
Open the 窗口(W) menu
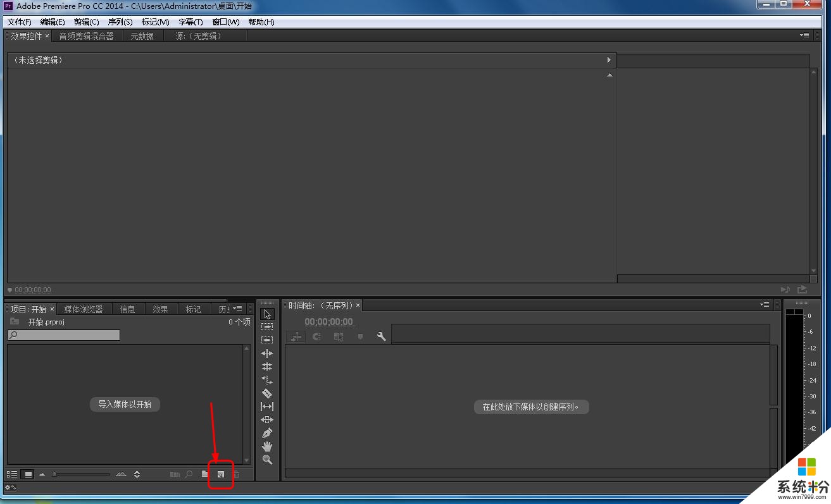pyautogui.click(x=225, y=22)
